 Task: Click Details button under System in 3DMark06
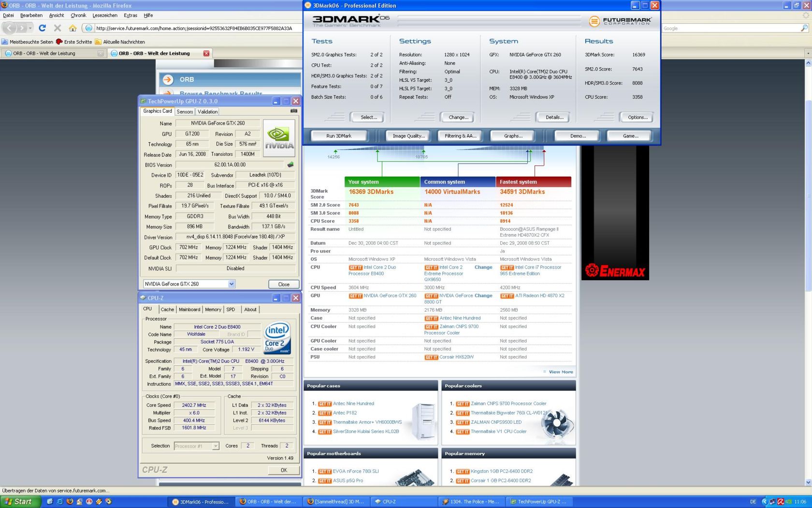(x=554, y=117)
